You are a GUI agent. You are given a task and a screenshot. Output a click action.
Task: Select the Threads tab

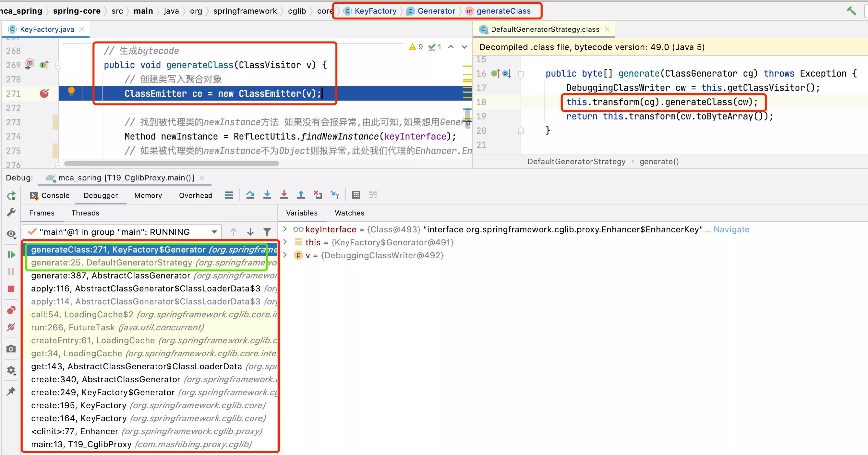pos(85,213)
